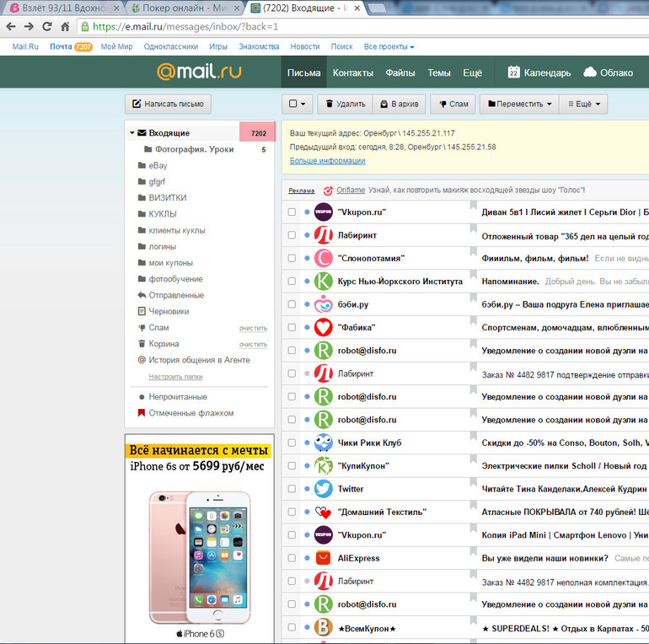Filter by Непрочитанные unread messages

tap(178, 397)
